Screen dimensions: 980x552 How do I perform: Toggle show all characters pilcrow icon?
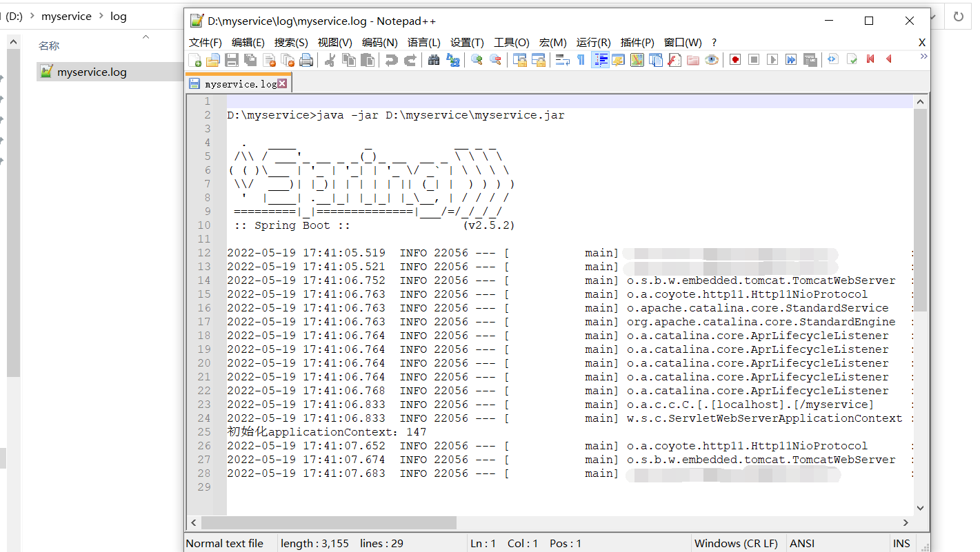point(581,60)
